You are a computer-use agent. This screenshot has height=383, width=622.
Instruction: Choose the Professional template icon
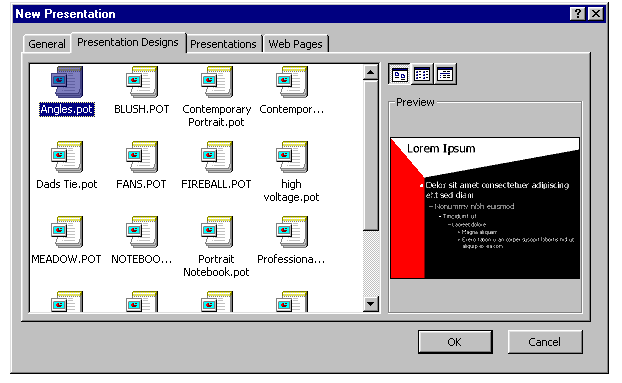click(292, 232)
